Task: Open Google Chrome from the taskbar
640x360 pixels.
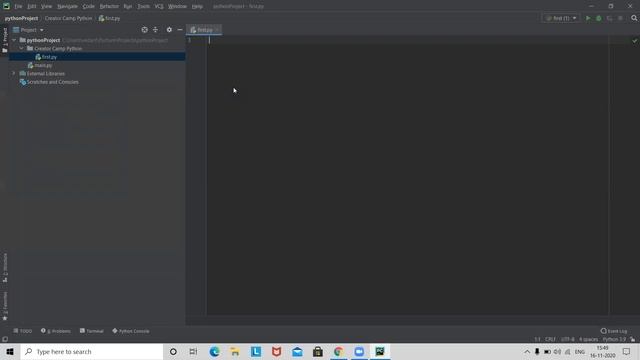Action: pos(338,351)
